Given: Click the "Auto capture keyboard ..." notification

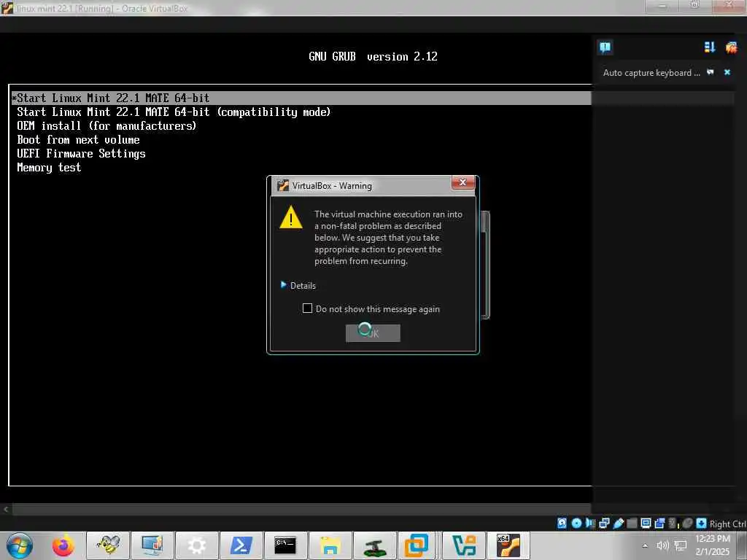Looking at the screenshot, I should click(651, 72).
